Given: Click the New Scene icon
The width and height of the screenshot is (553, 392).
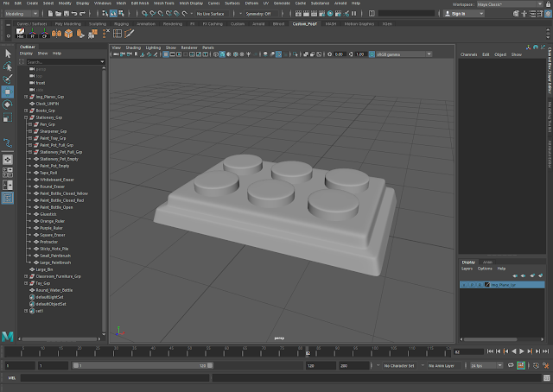Looking at the screenshot, I should 50,14.
